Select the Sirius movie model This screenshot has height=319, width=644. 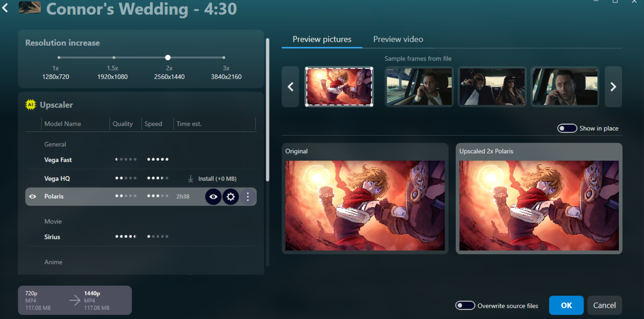tap(141, 237)
